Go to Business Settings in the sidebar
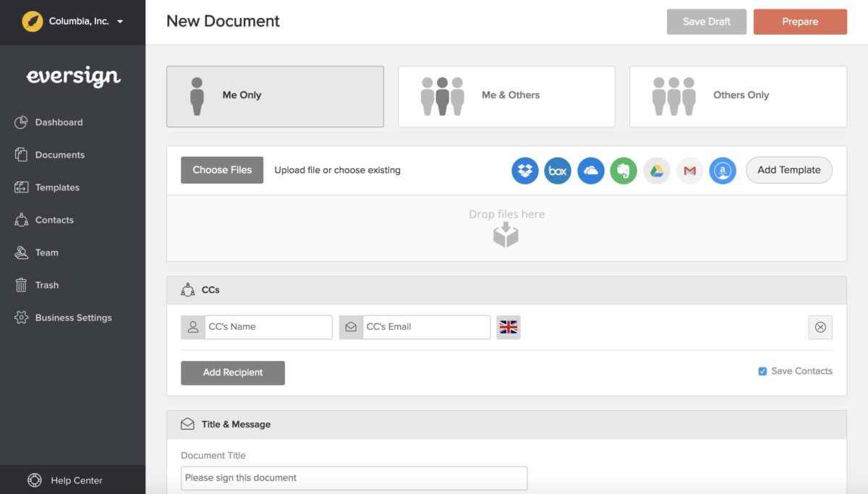 (73, 317)
